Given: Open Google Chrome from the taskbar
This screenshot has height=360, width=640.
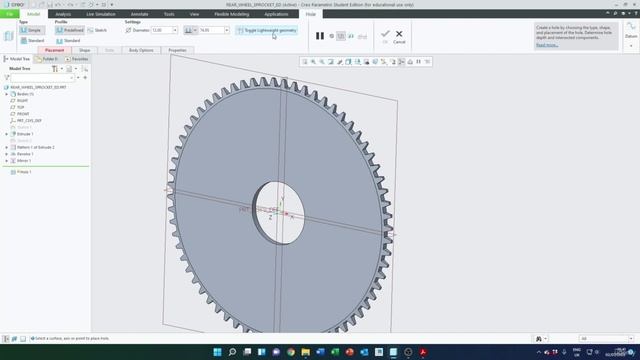Looking at the screenshot, I should pyautogui.click(x=291, y=352).
